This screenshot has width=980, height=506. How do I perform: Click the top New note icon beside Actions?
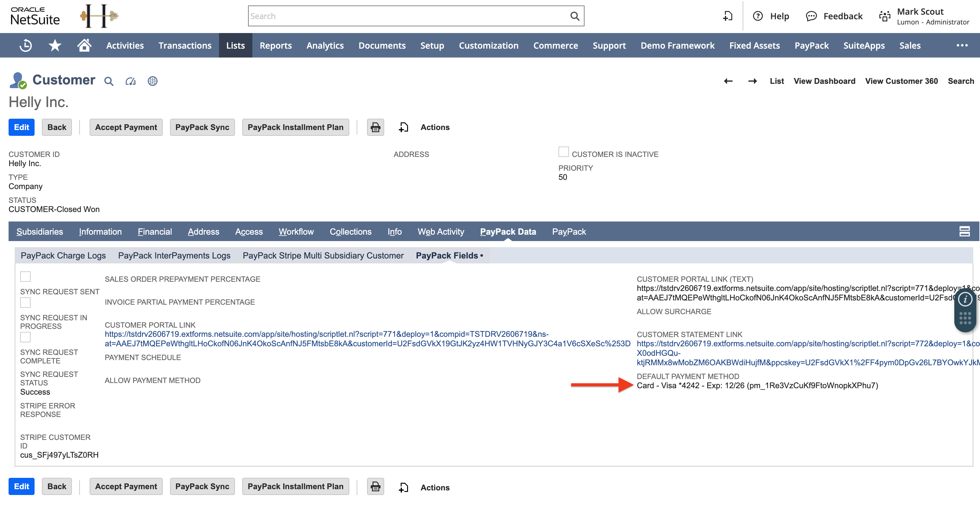[x=403, y=127]
